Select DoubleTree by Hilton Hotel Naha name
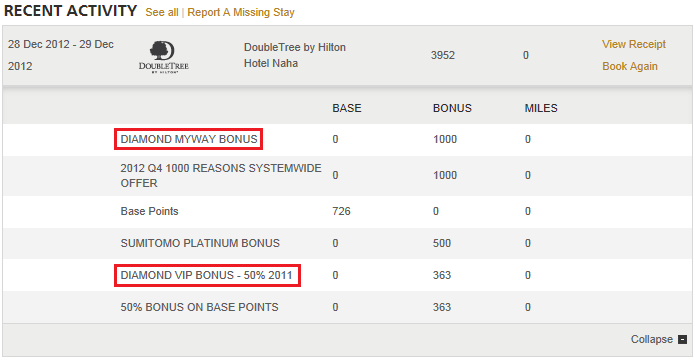Screen dimensions: 695x360 (295, 55)
